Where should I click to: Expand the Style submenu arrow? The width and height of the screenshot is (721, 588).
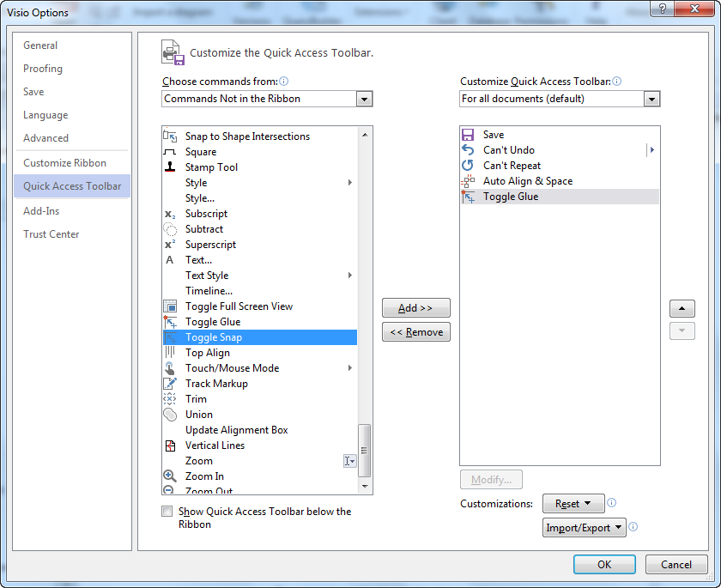(350, 183)
